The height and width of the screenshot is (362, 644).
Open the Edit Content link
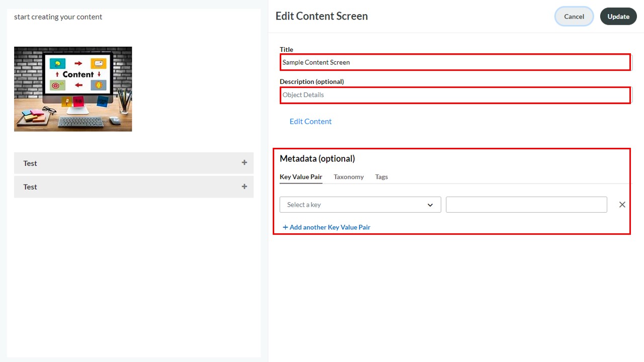[x=310, y=121]
